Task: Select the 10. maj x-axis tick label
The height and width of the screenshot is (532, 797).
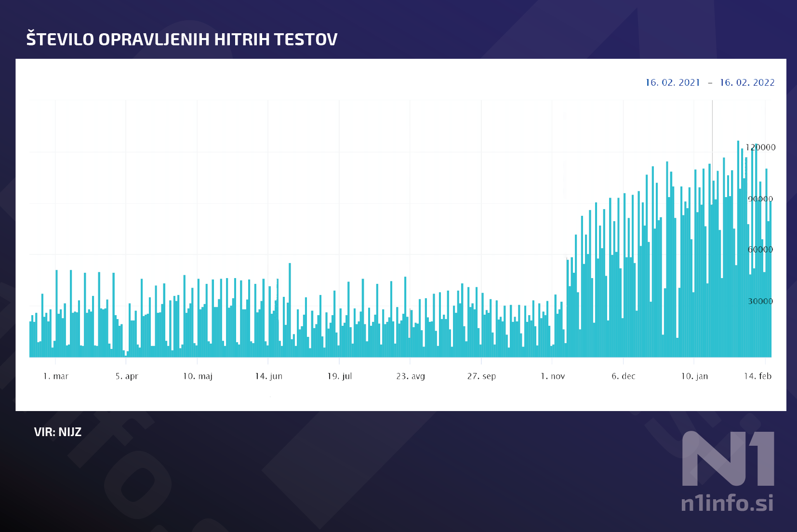Action: point(198,376)
